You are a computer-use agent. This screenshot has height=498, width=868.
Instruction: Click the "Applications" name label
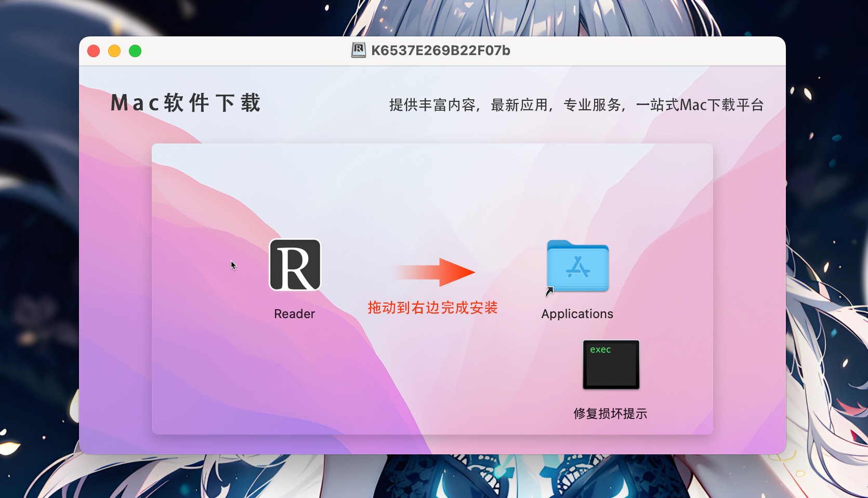577,314
